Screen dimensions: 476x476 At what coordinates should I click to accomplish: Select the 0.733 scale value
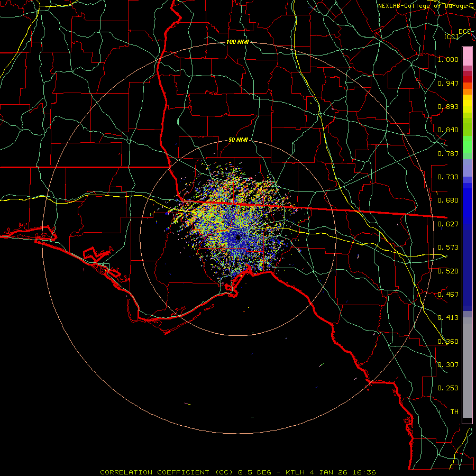(x=448, y=177)
